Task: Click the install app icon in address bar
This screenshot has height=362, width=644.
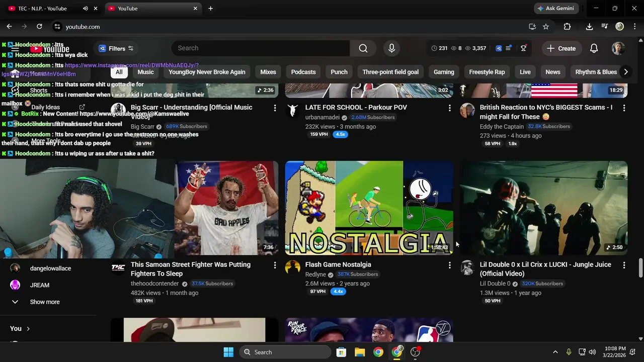Action: (532, 27)
